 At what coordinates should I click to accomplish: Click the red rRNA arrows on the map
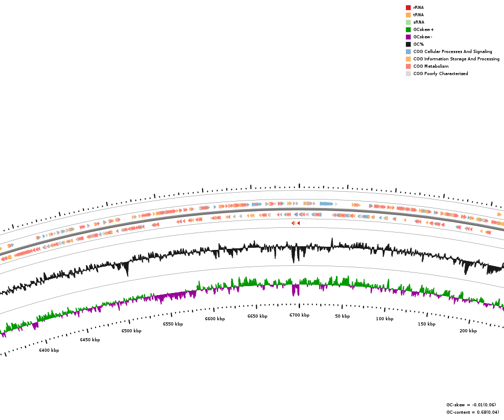[x=296, y=223]
